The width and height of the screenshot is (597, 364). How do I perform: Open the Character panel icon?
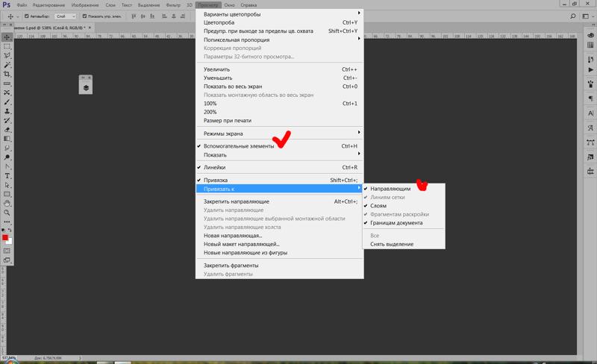pos(590,113)
